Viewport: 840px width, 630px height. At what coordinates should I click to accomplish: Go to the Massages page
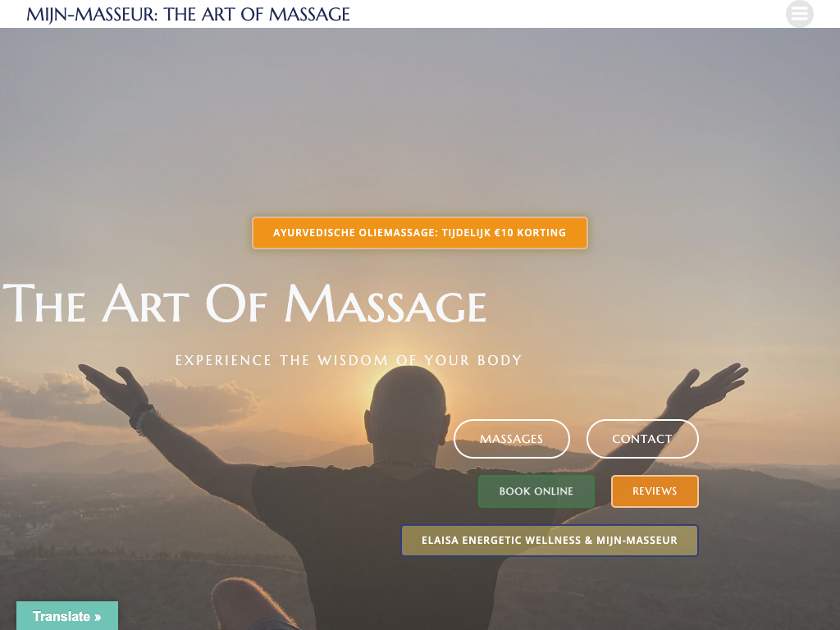click(x=512, y=439)
